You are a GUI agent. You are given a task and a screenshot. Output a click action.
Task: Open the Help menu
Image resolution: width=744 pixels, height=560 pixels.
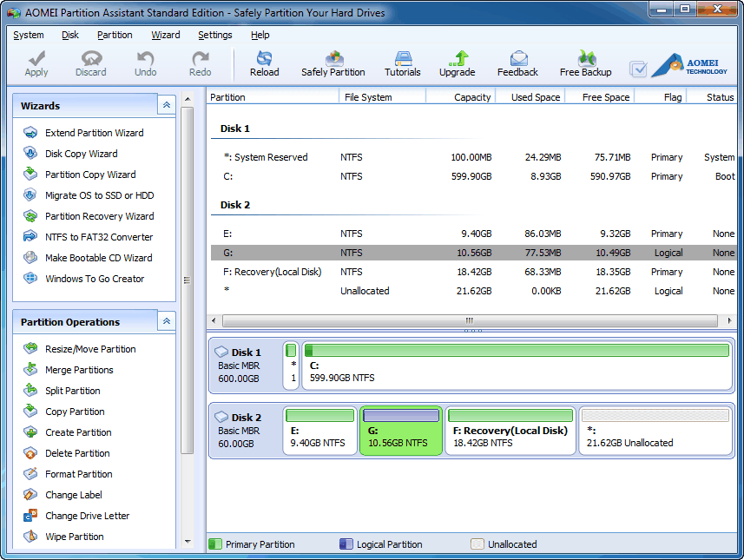click(260, 35)
